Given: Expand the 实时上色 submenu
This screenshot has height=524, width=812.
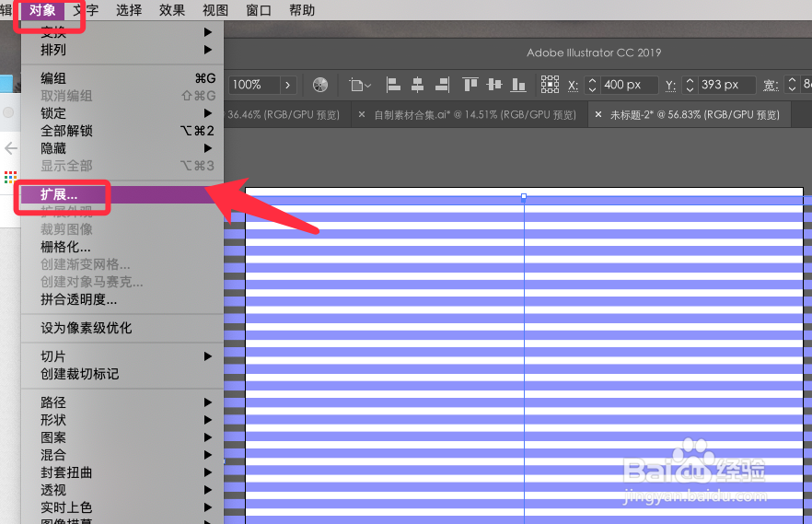Looking at the screenshot, I should click(x=122, y=507).
